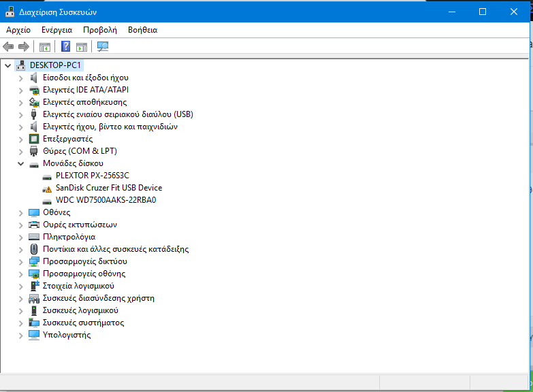
Task: Click the mouse icon for Ποντίκια
Action: [34, 249]
